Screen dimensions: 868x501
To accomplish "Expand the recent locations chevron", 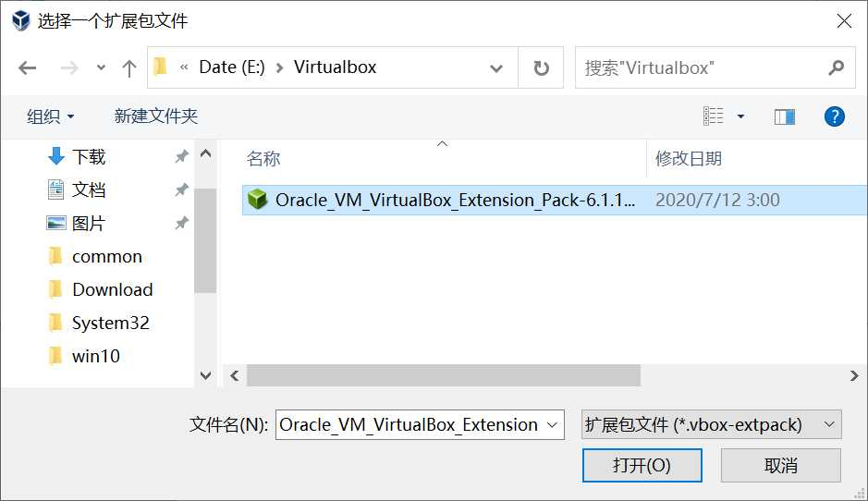I will 101,67.
